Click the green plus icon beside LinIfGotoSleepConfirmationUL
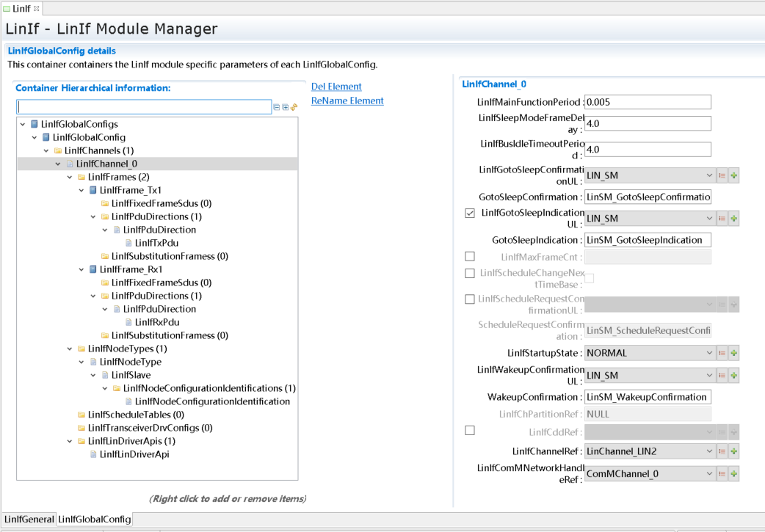 pyautogui.click(x=733, y=175)
